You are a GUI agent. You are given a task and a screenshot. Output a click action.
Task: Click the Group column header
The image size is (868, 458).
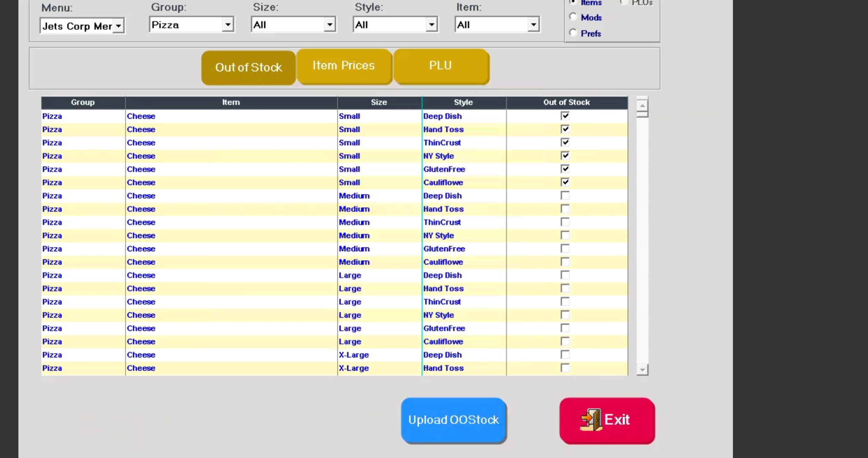[x=83, y=102]
